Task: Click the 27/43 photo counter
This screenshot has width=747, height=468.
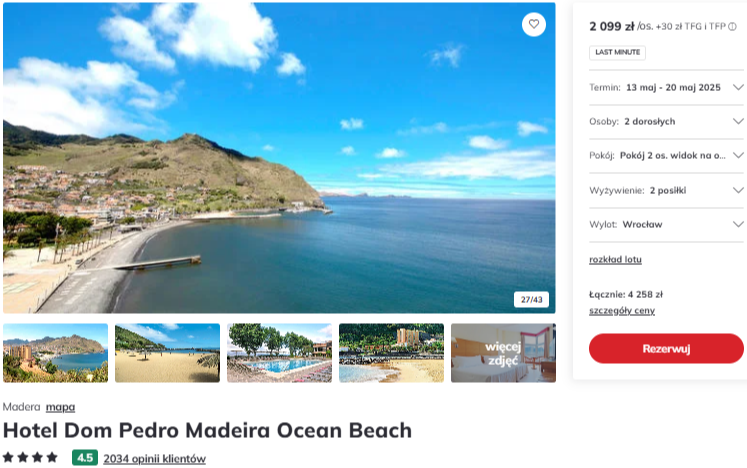Action: tap(531, 300)
